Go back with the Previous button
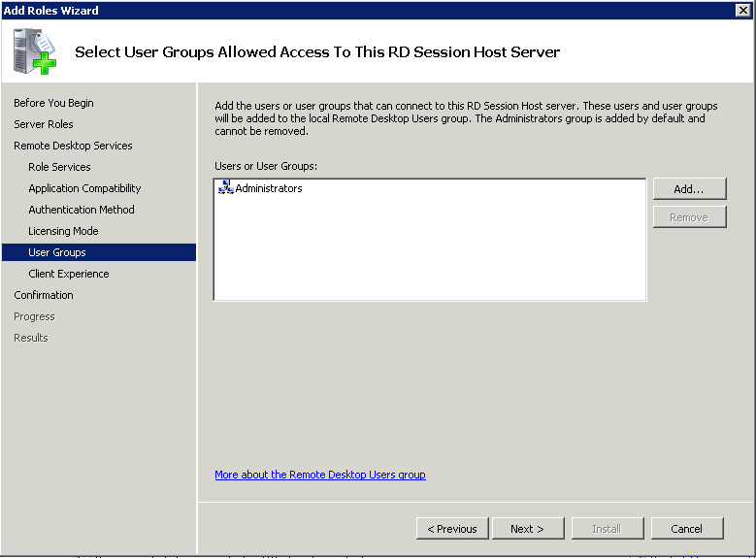 click(x=452, y=529)
